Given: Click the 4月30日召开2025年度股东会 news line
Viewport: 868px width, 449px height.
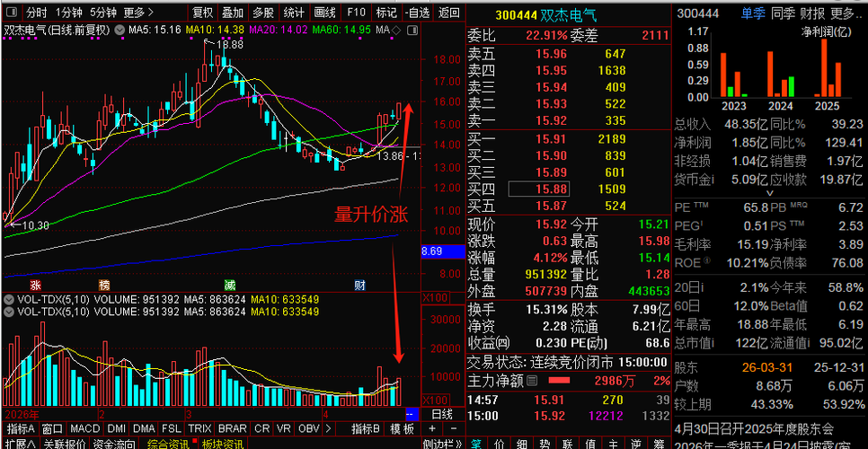Looking at the screenshot, I should [x=755, y=428].
